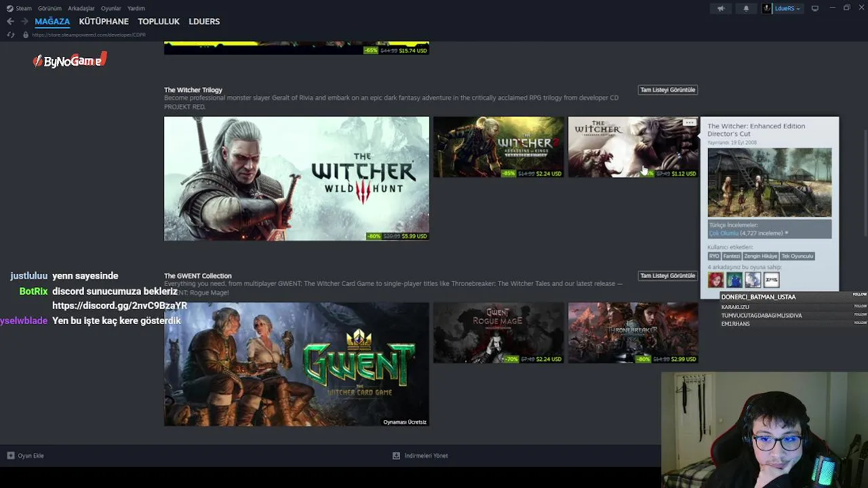Viewport: 868px width, 488px height.
Task: Click the top game capsule priced $15.74 USD
Action: [x=296, y=48]
